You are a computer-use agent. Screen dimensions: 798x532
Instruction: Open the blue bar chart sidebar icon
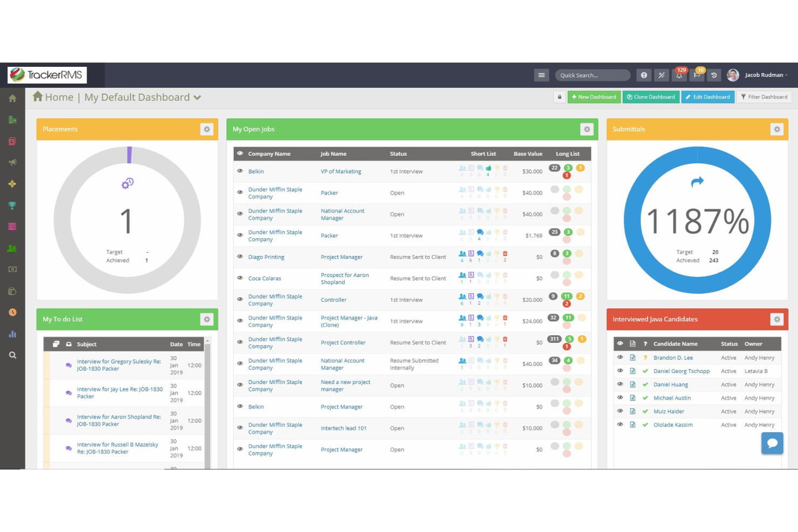(12, 334)
